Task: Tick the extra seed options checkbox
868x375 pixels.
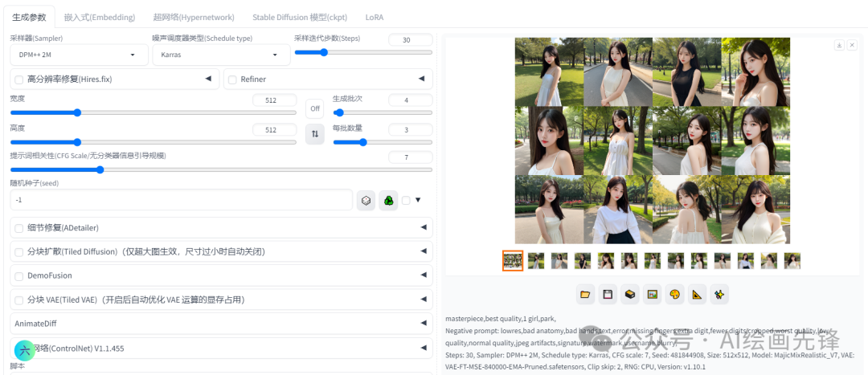Action: coord(406,200)
